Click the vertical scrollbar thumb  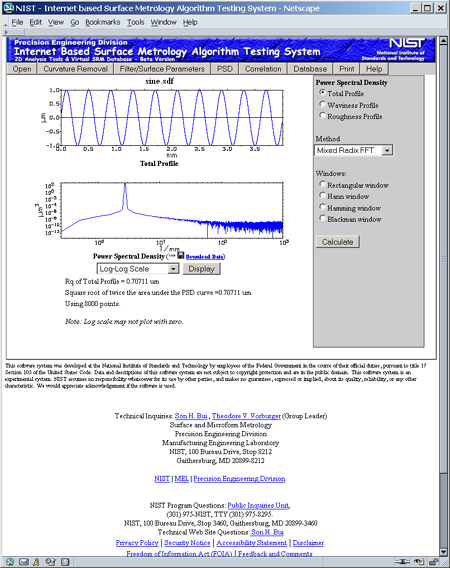443,258
